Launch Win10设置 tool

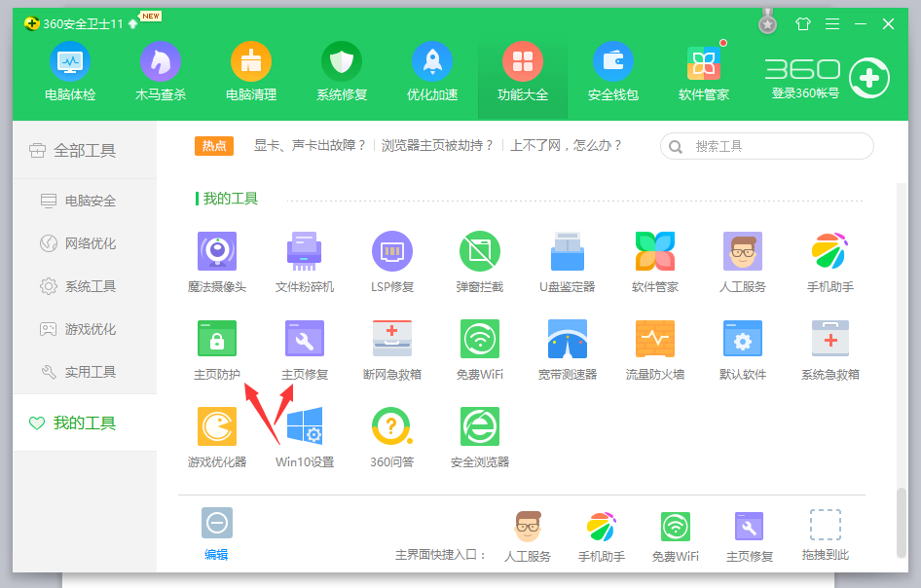305,437
